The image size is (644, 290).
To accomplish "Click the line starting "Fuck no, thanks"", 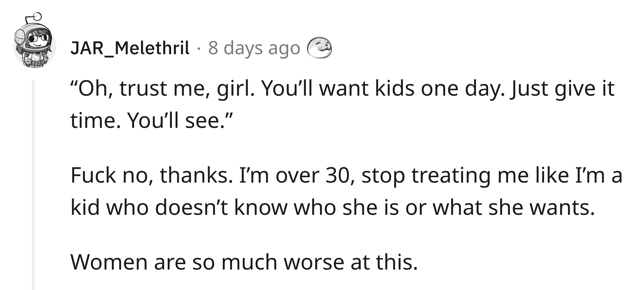I will [x=347, y=175].
